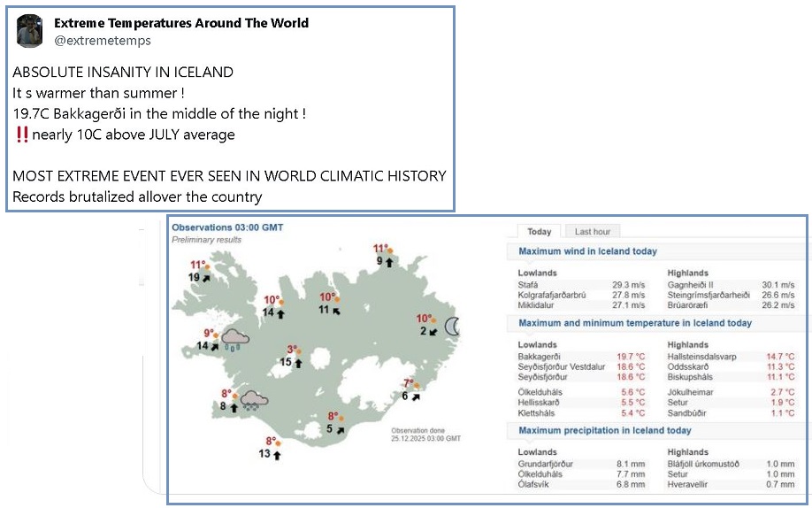Click the Observations 03:00 GMT title

click(227, 227)
